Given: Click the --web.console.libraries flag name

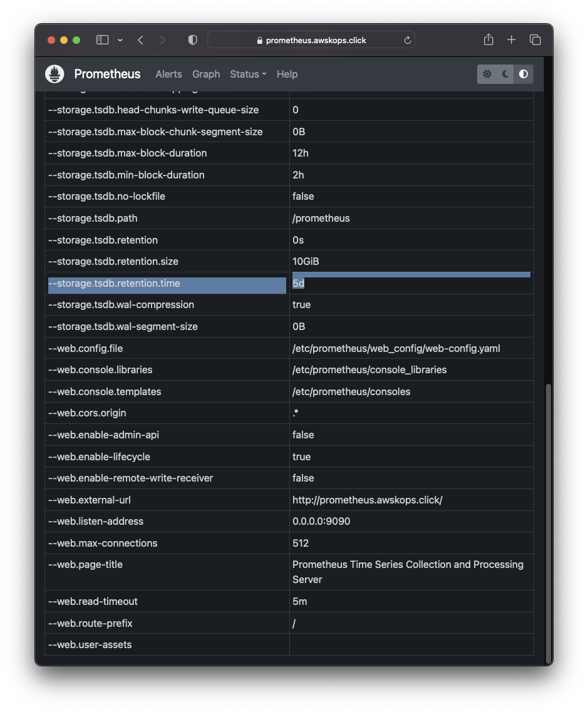Looking at the screenshot, I should point(100,370).
